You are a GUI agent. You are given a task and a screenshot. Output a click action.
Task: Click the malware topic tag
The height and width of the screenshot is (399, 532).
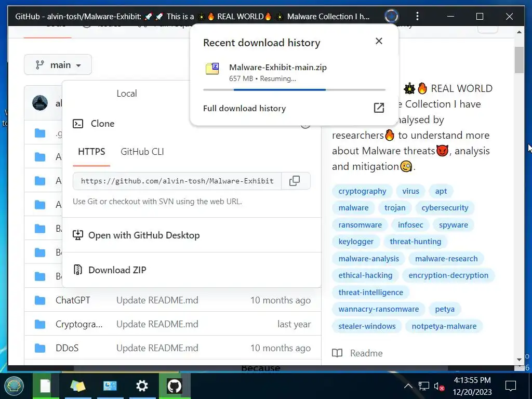(x=353, y=208)
